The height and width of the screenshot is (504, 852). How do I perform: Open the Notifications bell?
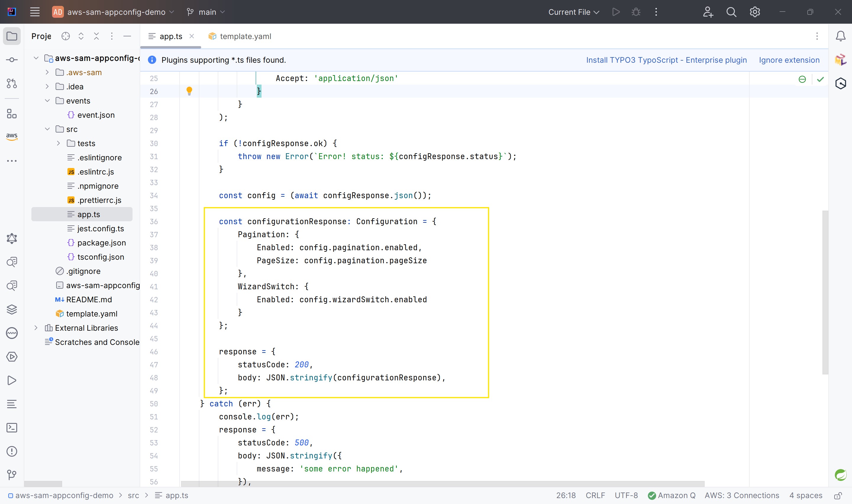[840, 36]
